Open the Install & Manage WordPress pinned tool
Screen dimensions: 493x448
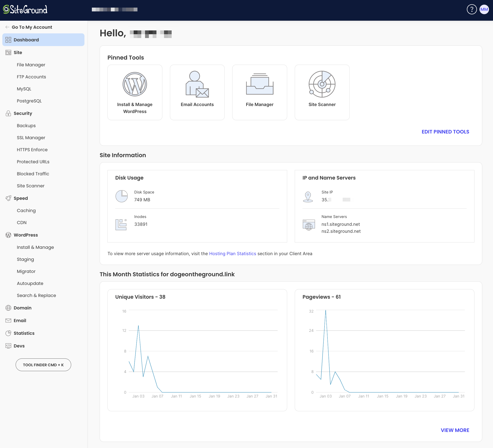coord(135,93)
